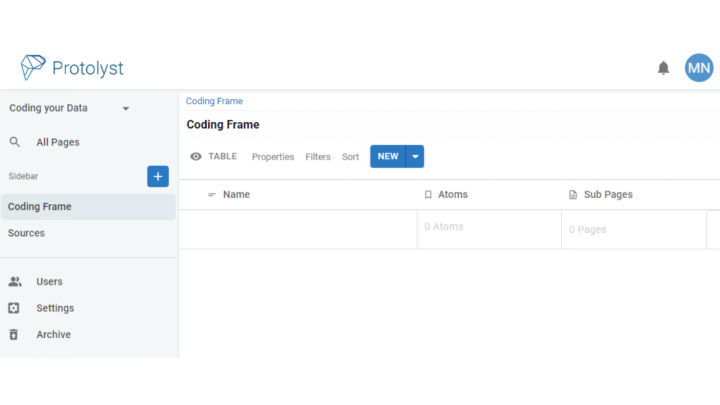Open the MN user avatar menu

pos(699,68)
